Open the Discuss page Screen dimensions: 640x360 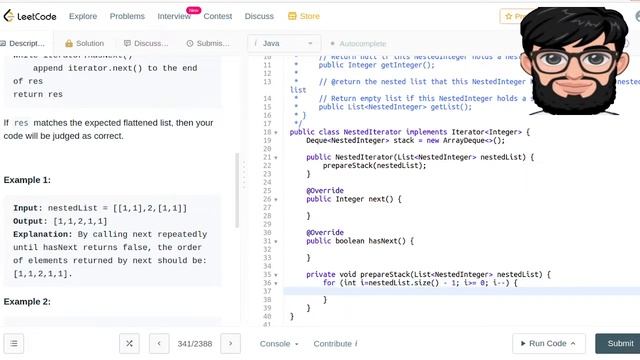(259, 16)
